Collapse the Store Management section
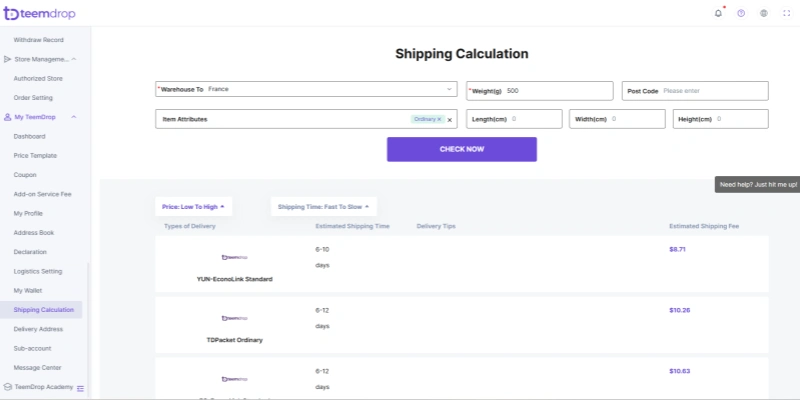This screenshot has height=400, width=800. [x=73, y=59]
